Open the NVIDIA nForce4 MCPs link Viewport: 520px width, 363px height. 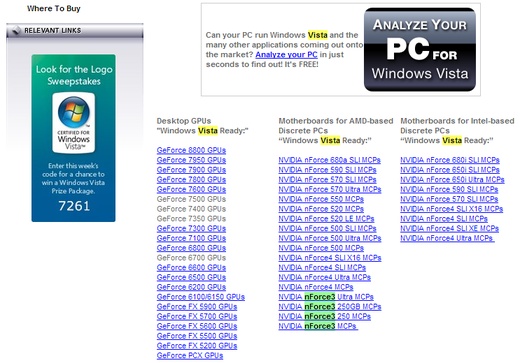tap(316, 287)
